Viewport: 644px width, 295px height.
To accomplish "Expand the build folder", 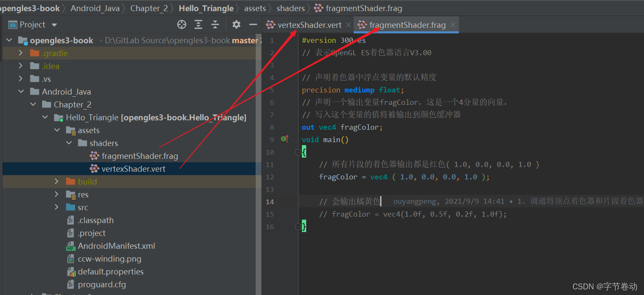I will point(57,182).
